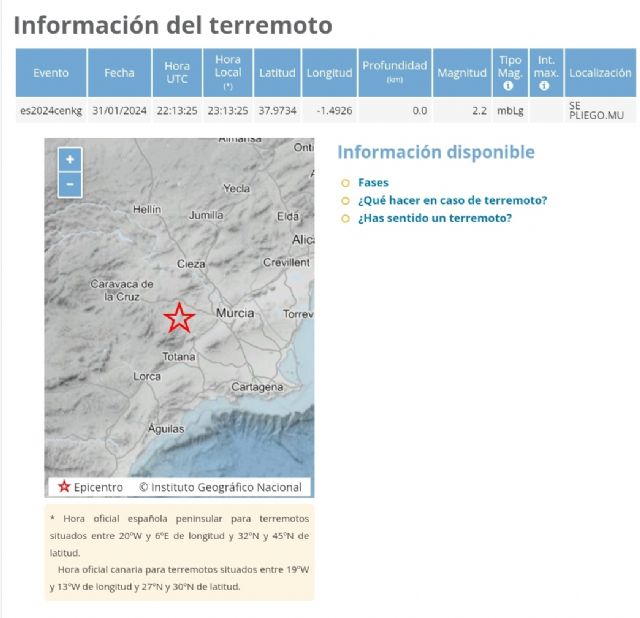
Task: Click Cartagena on the map
Action: (257, 386)
